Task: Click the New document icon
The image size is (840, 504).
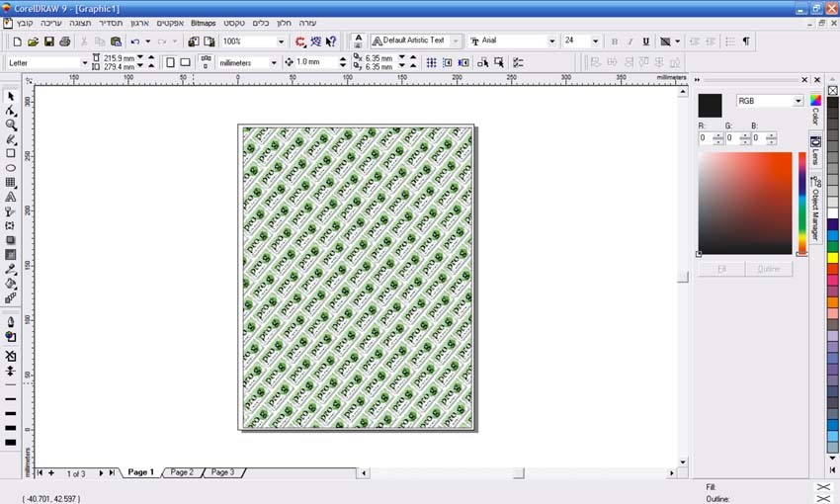Action: [x=17, y=42]
